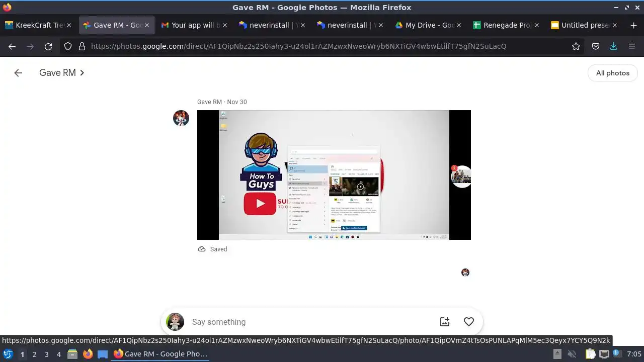The image size is (644, 362).
Task: Open the Firefox downloads panel
Action: [x=614, y=46]
